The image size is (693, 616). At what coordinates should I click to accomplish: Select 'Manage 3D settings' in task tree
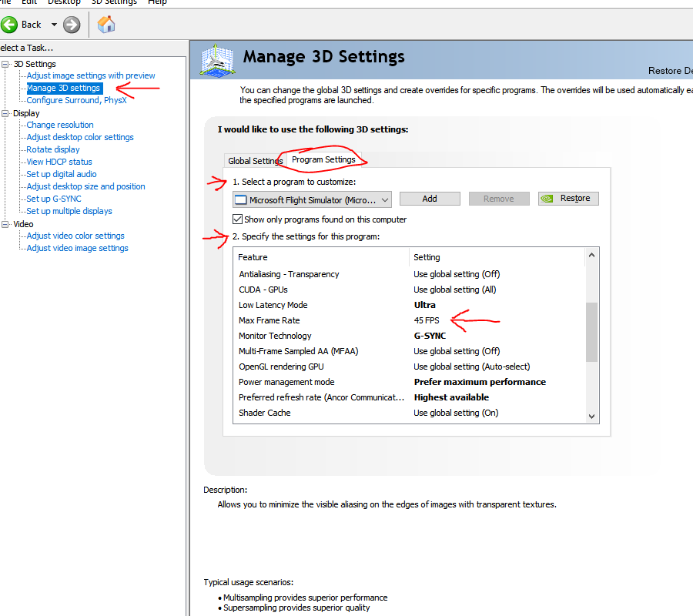[x=65, y=88]
